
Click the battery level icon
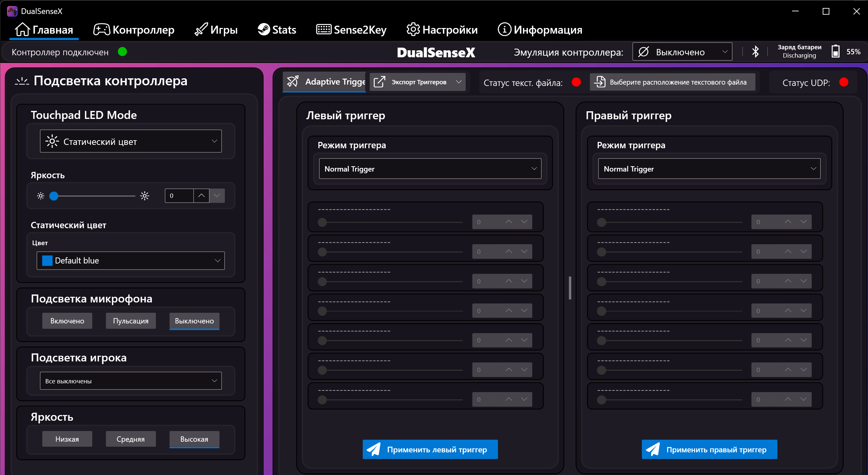click(x=835, y=51)
